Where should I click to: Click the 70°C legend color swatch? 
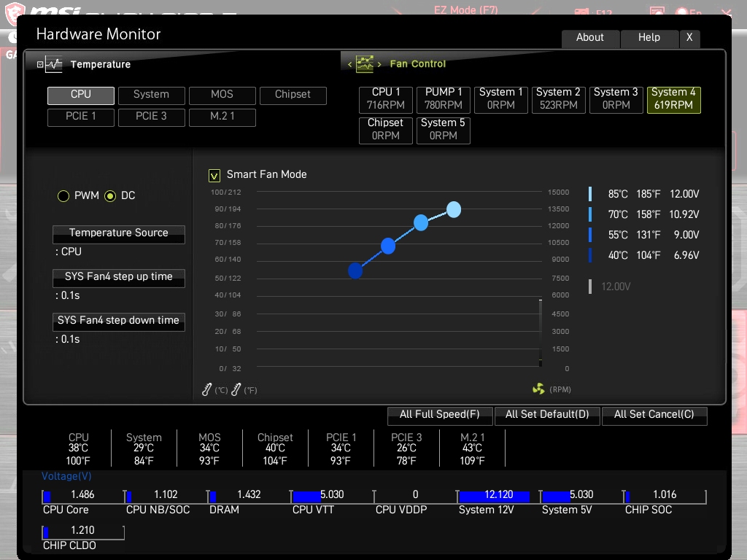(x=590, y=214)
